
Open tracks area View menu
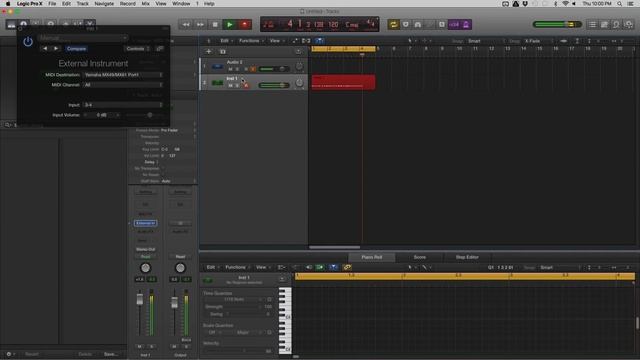point(276,41)
